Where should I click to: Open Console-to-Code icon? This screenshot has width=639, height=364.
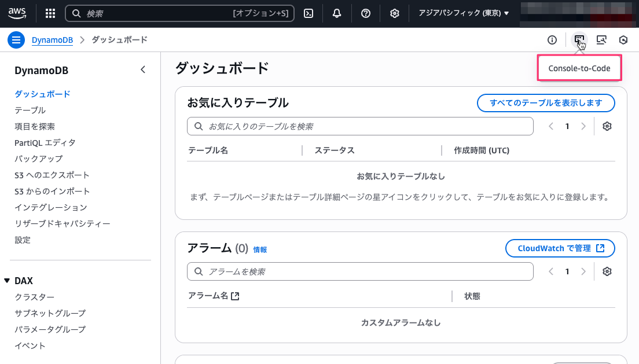point(579,40)
